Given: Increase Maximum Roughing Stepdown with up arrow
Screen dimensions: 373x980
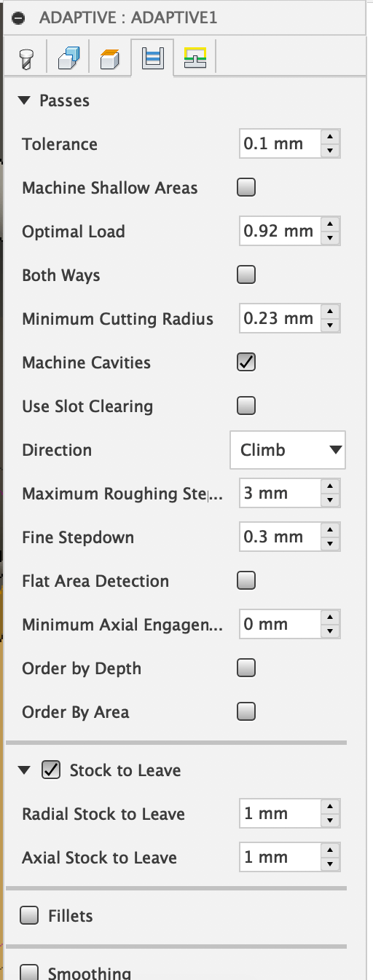Looking at the screenshot, I should coord(331,487).
